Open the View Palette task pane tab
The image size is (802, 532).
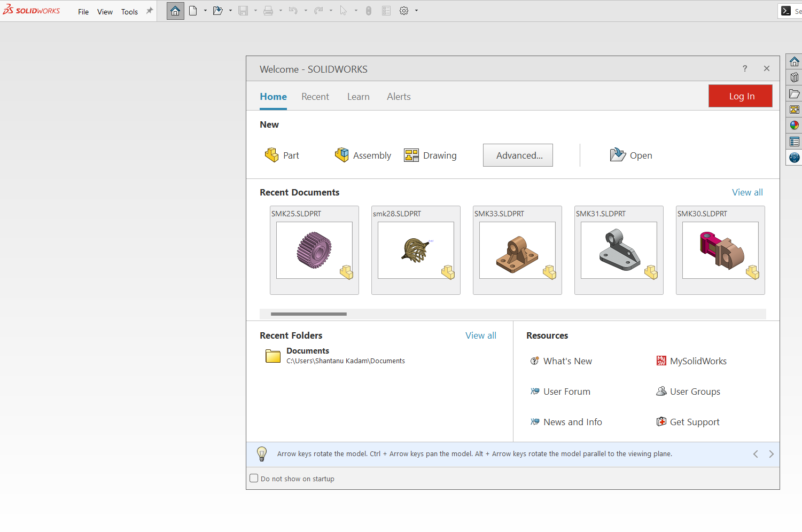(795, 109)
